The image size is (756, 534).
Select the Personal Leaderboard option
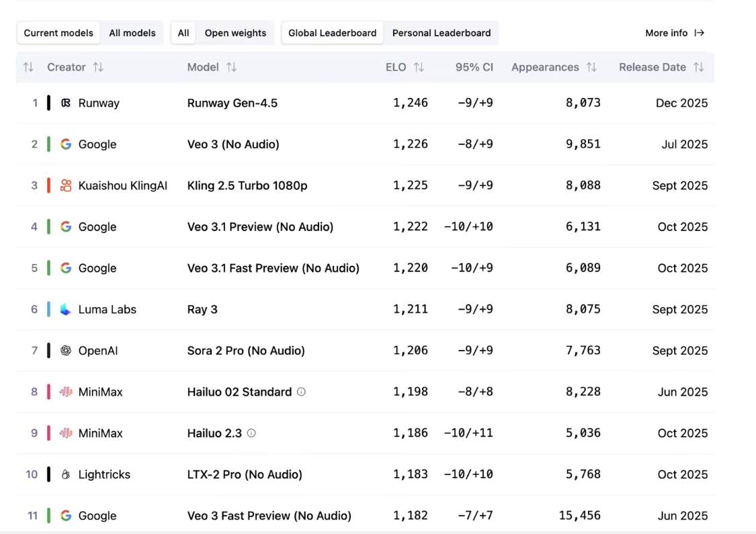(x=441, y=33)
